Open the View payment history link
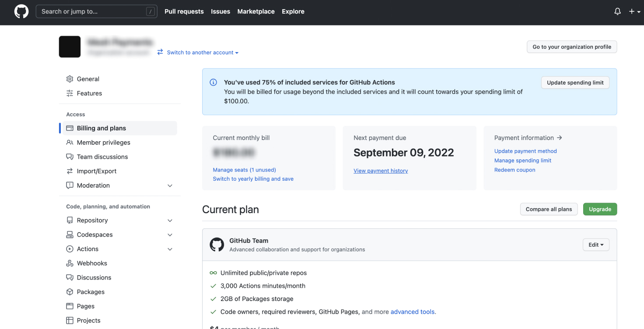 381,171
